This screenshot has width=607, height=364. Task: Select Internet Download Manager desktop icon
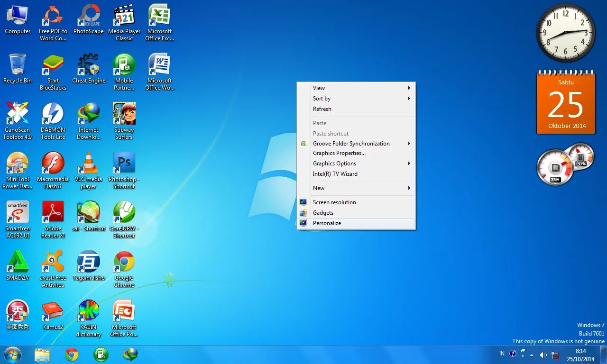tap(89, 122)
